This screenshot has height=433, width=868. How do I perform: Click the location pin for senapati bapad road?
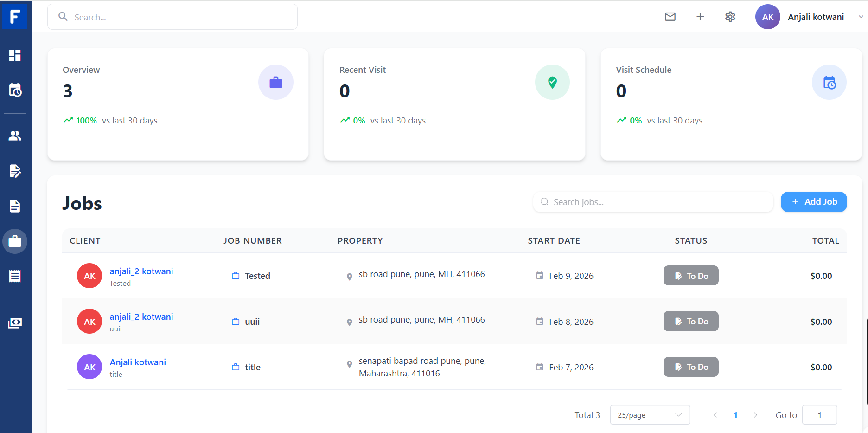tap(350, 364)
